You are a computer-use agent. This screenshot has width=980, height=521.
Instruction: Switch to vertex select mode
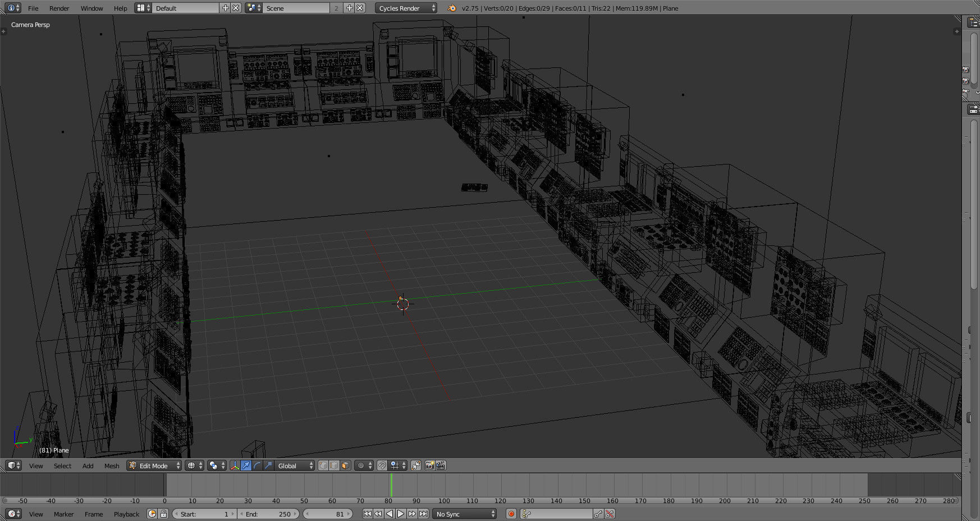point(323,465)
